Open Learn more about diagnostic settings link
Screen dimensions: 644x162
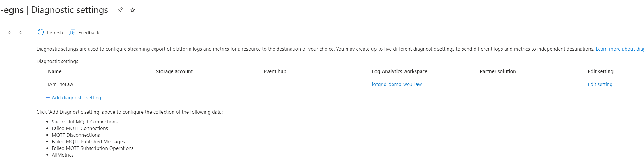[x=620, y=49]
